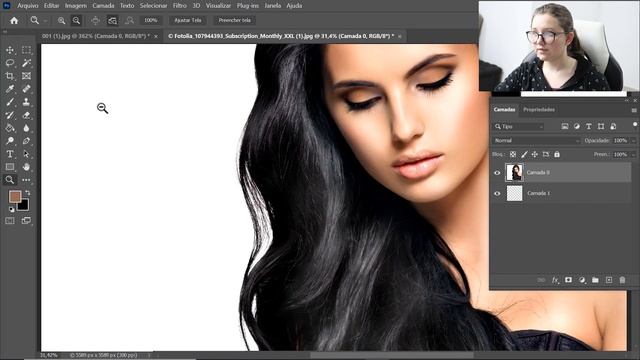
Task: Select the Dodge tool
Action: pyautogui.click(x=10, y=141)
